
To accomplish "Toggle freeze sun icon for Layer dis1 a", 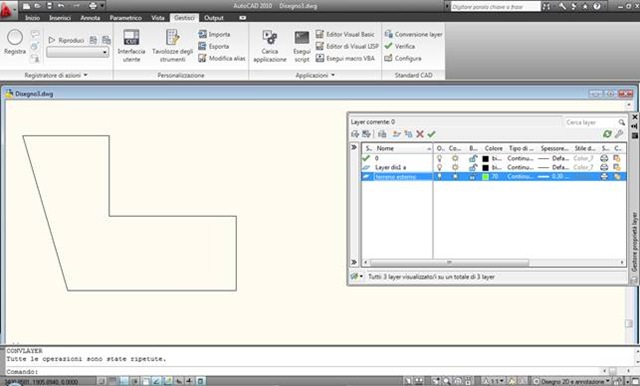I will pos(455,167).
